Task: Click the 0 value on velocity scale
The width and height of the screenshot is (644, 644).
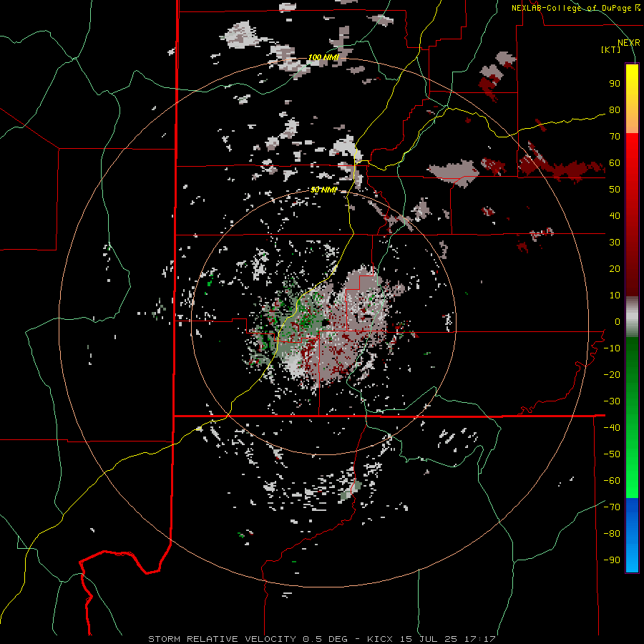Action: click(618, 322)
